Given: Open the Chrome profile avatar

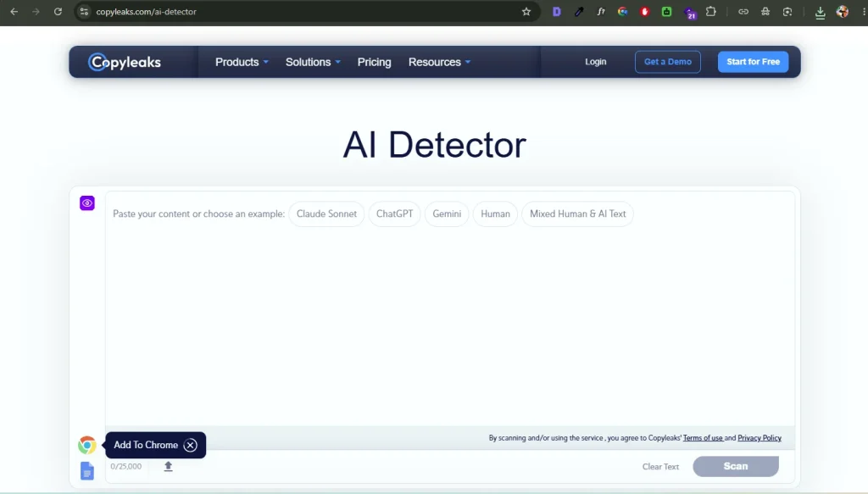Looking at the screenshot, I should 843,11.
